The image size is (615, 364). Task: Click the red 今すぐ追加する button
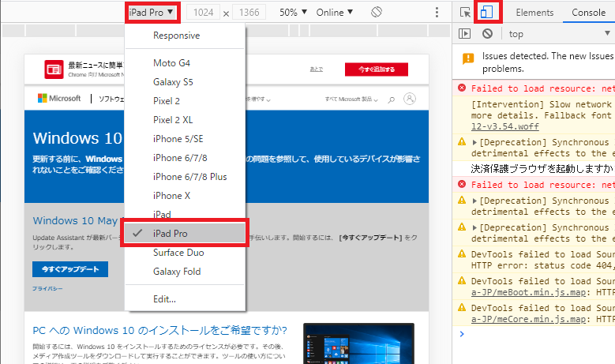coord(377,69)
